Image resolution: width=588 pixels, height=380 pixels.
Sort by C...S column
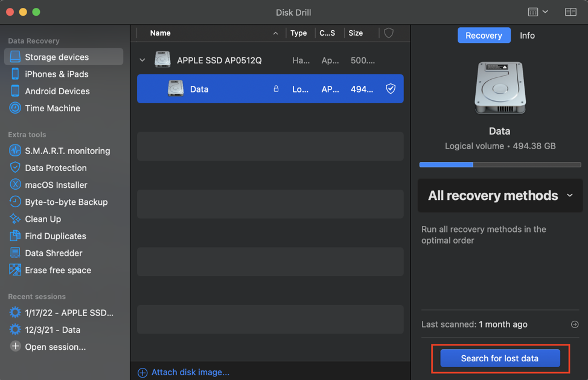pos(327,33)
